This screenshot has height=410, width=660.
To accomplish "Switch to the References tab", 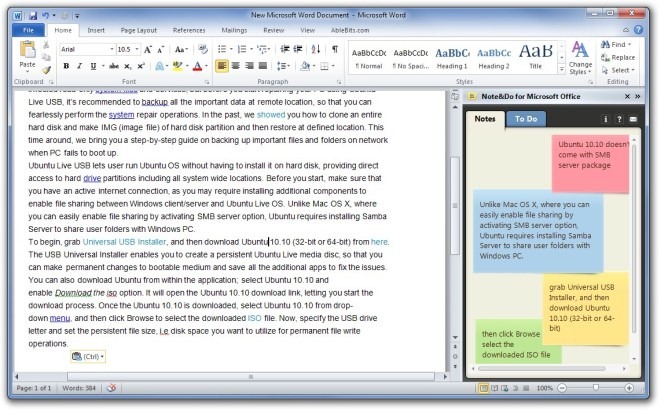I will pyautogui.click(x=189, y=30).
